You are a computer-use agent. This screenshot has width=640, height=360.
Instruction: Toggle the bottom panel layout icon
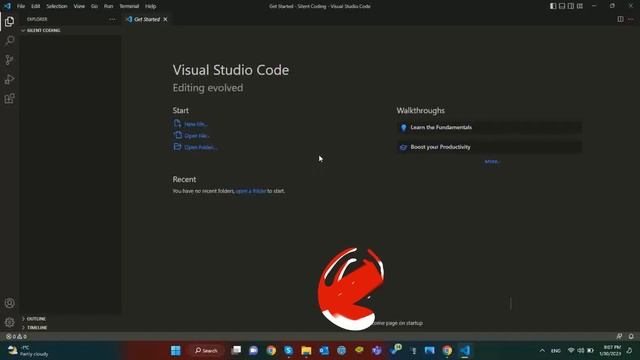562,6
